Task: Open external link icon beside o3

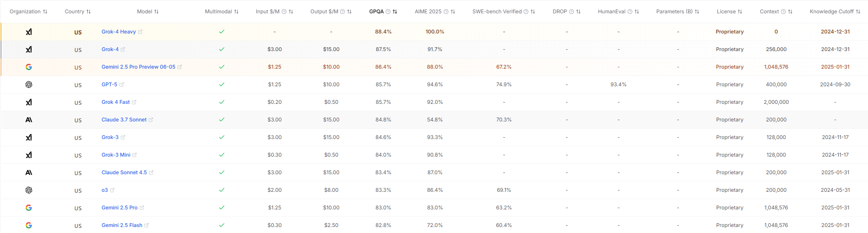Action: click(x=112, y=190)
